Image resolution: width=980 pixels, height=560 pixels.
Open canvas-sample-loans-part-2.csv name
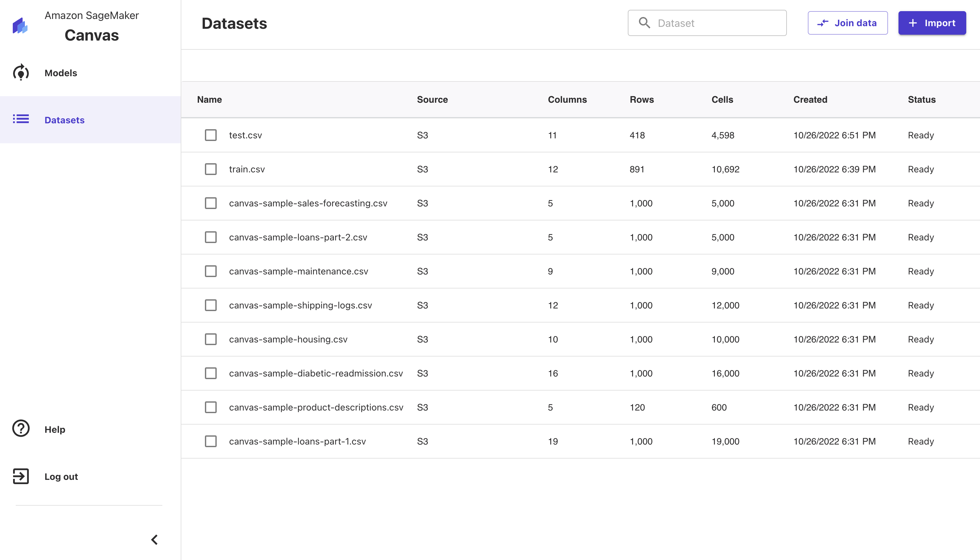(x=298, y=237)
